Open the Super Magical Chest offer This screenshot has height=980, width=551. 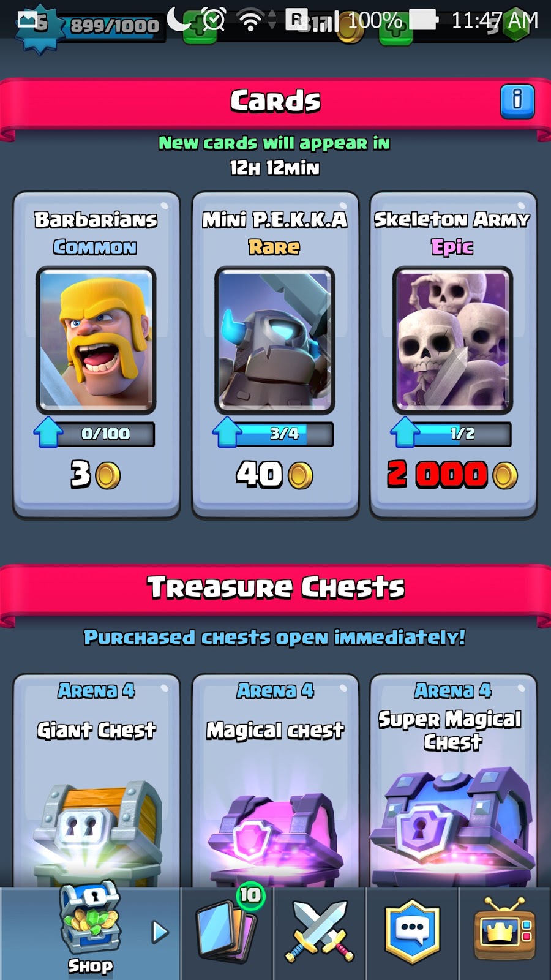click(x=453, y=781)
